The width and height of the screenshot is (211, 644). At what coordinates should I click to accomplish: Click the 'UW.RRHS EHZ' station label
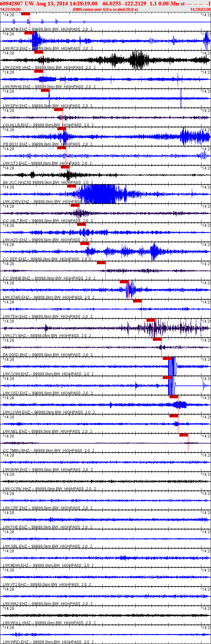coord(17,86)
